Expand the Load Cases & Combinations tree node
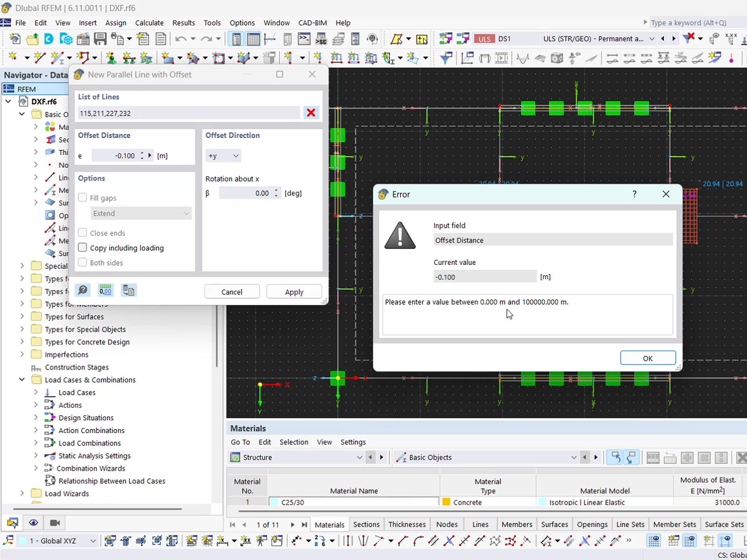Image resolution: width=747 pixels, height=560 pixels. coord(21,379)
